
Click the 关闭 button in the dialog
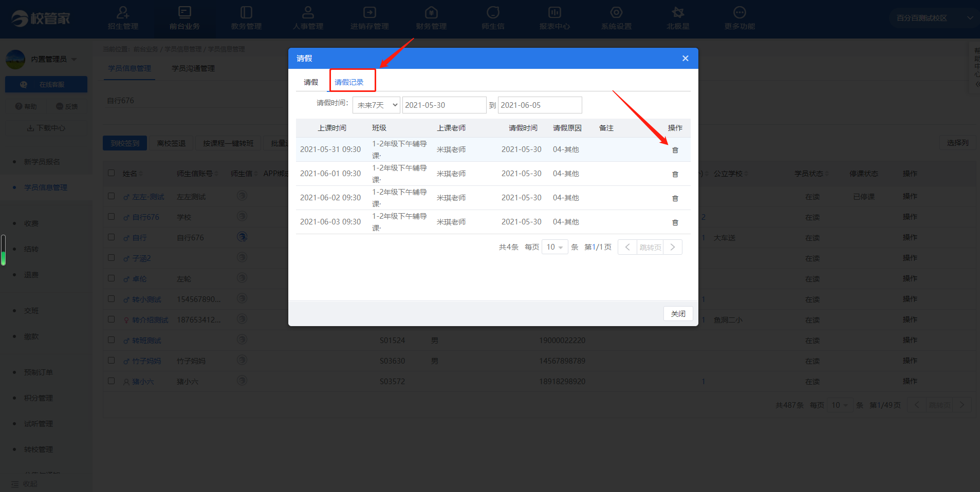click(678, 314)
